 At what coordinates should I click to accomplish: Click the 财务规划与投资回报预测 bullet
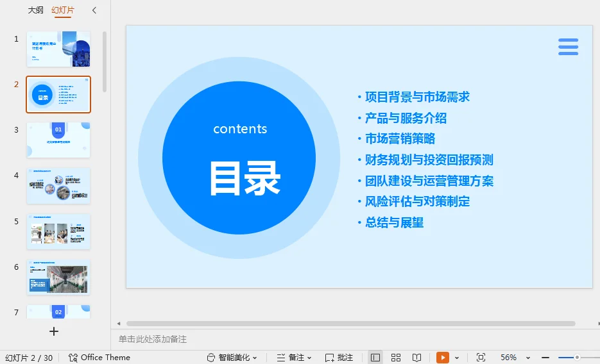point(429,160)
